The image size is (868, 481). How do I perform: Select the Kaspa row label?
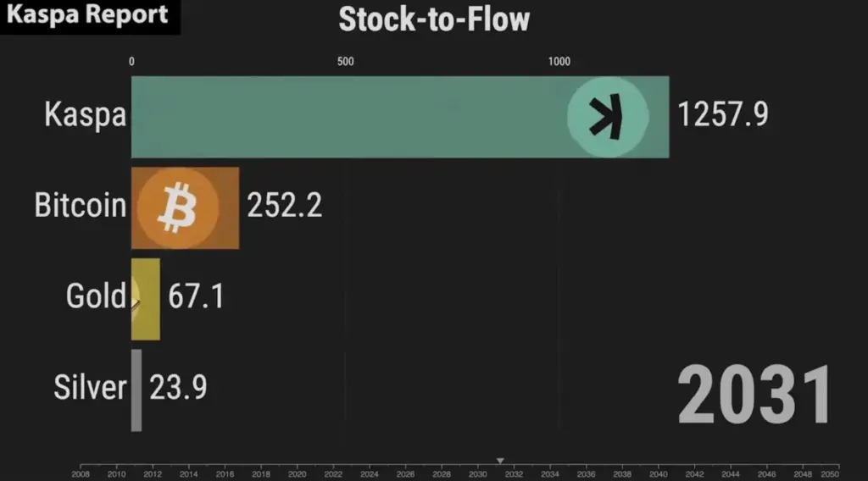pos(85,117)
